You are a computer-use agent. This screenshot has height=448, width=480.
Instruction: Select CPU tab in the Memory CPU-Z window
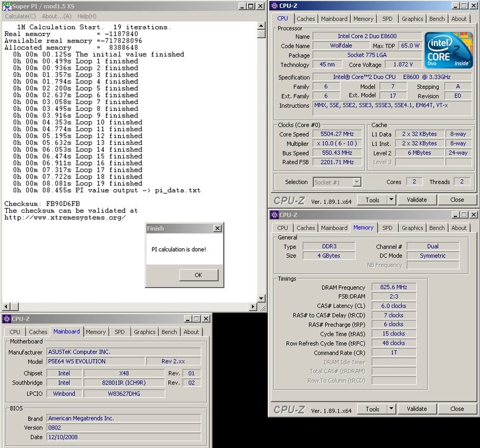point(282,228)
